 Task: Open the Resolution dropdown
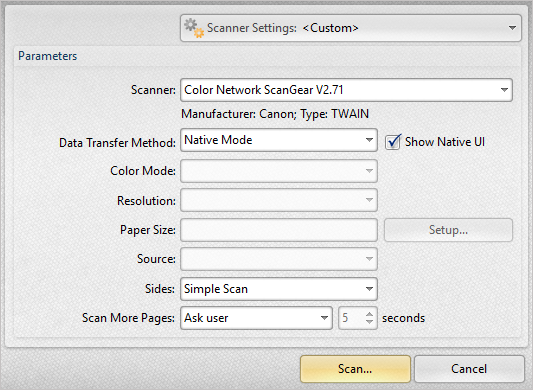tap(279, 200)
